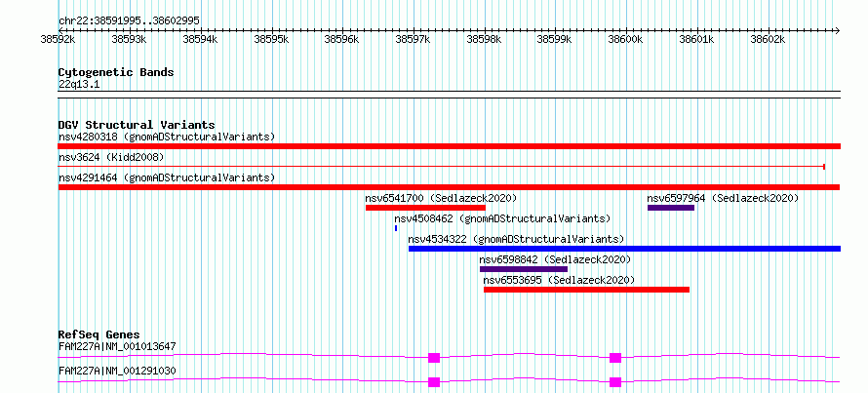Click the RefSeq Genes track heading
The height and width of the screenshot is (393, 868).
click(99, 334)
